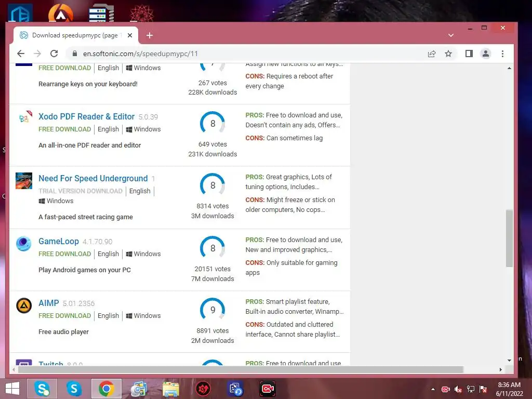Open the Chrome profile avatar
Screen dimensions: 532x399
tap(486, 54)
